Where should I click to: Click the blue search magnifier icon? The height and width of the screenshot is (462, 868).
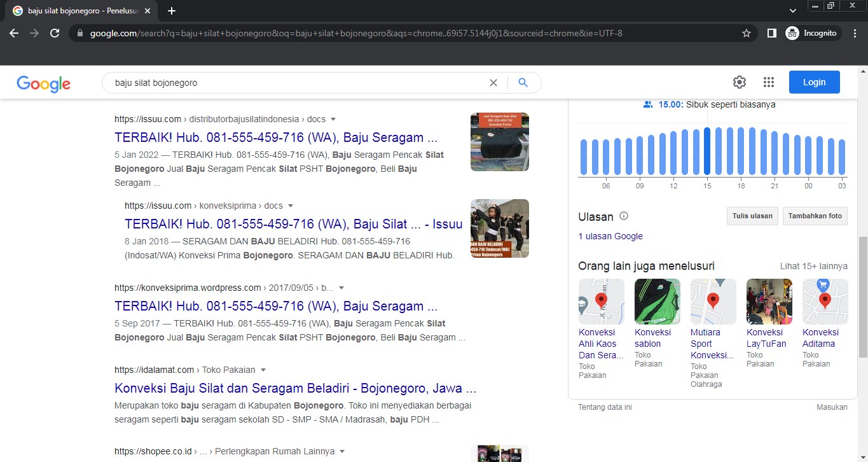click(523, 83)
